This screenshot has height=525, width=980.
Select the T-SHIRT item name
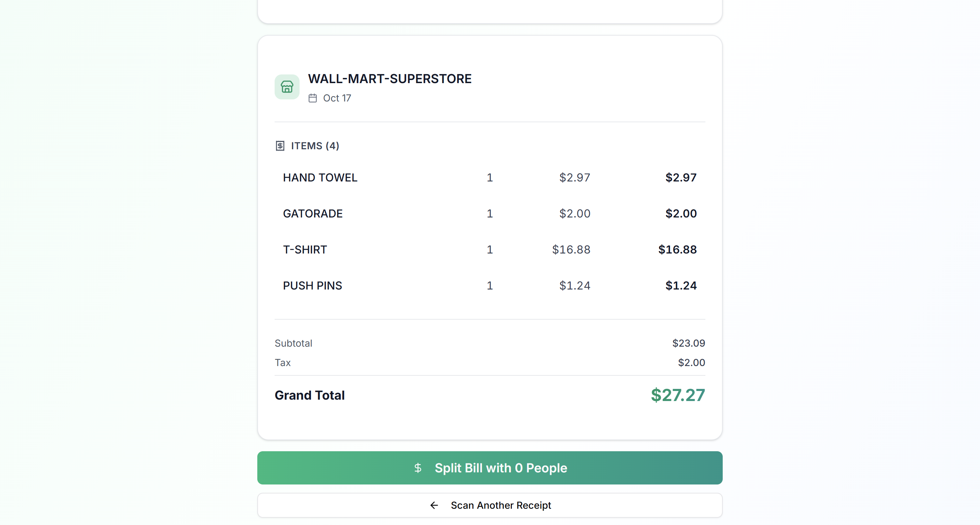305,249
